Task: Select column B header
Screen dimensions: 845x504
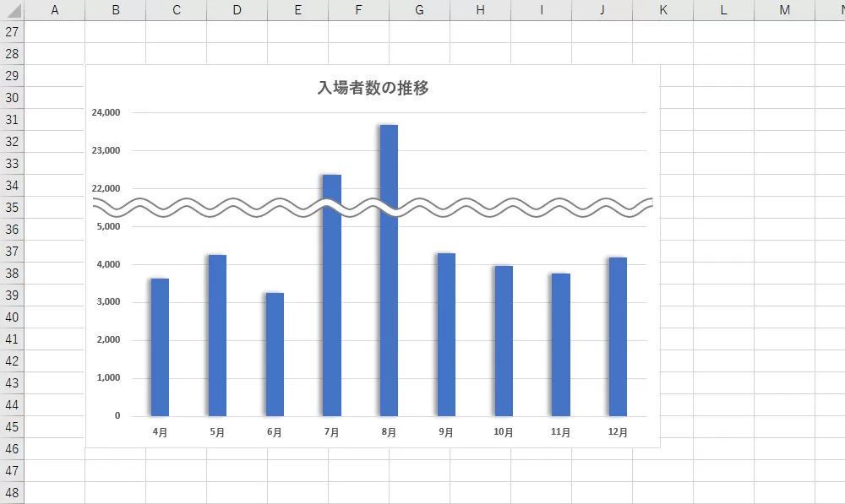Action: pos(115,10)
